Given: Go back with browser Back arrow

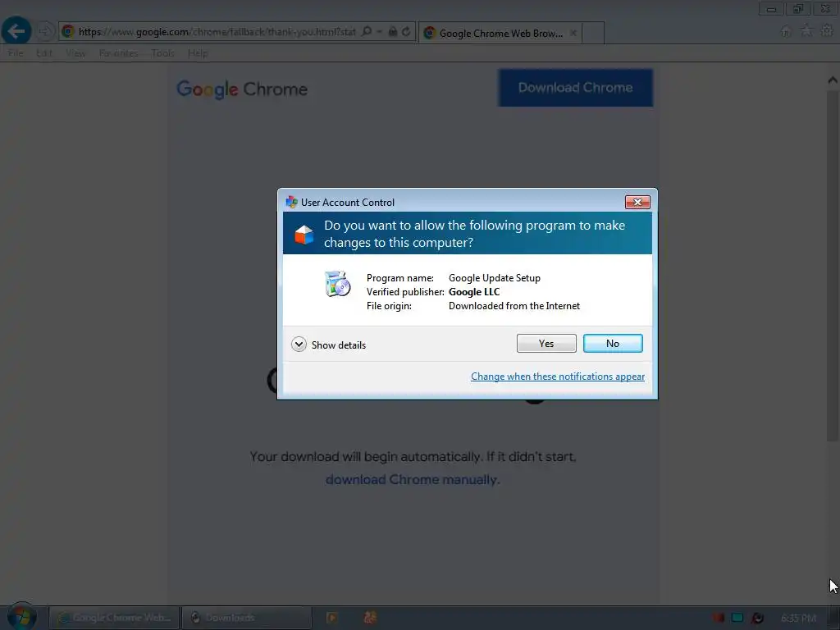Looking at the screenshot, I should (16, 31).
